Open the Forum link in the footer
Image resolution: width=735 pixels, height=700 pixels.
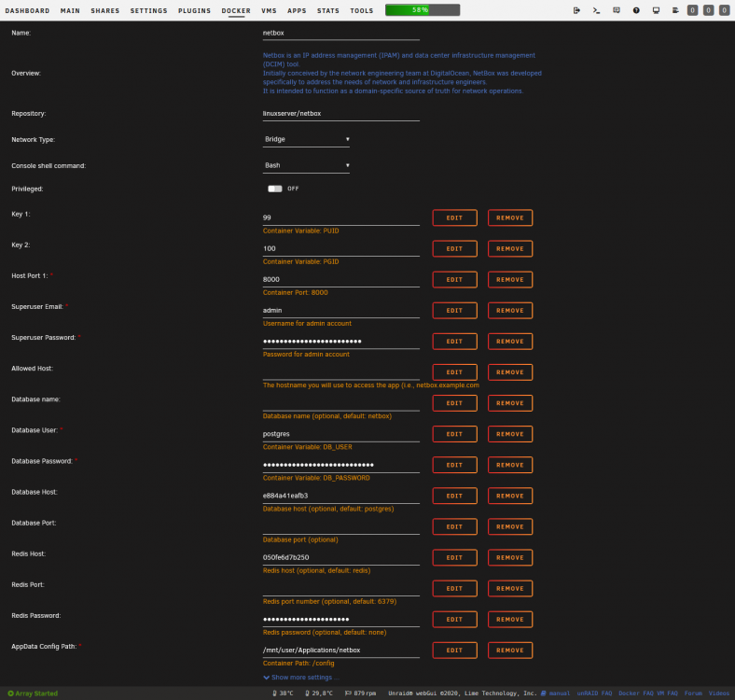click(693, 693)
